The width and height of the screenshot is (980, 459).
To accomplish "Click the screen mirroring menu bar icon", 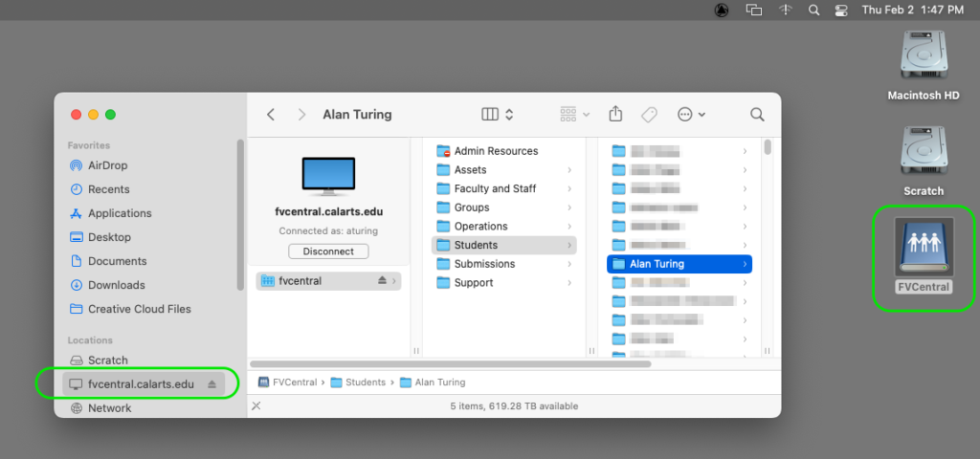I will pyautogui.click(x=754, y=10).
